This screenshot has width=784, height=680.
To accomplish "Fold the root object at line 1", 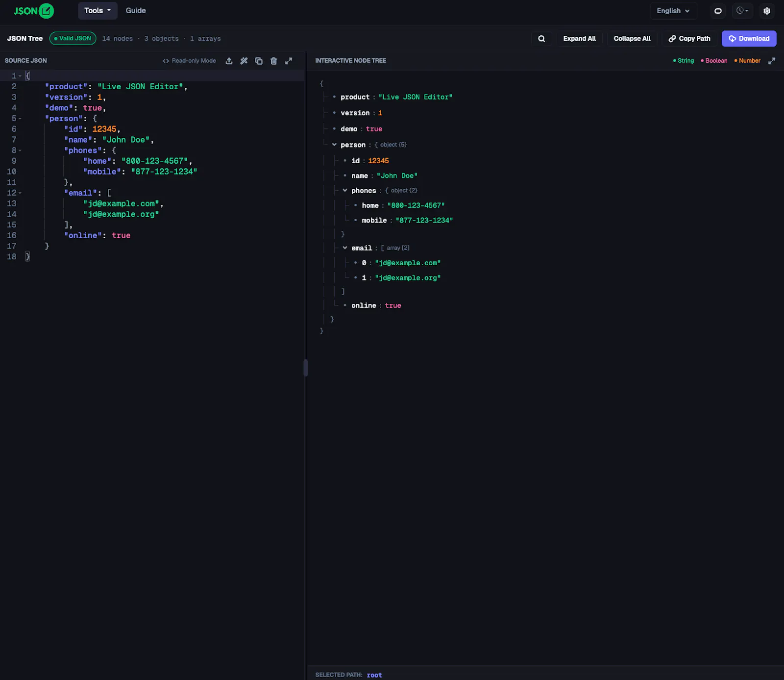I will (20, 76).
